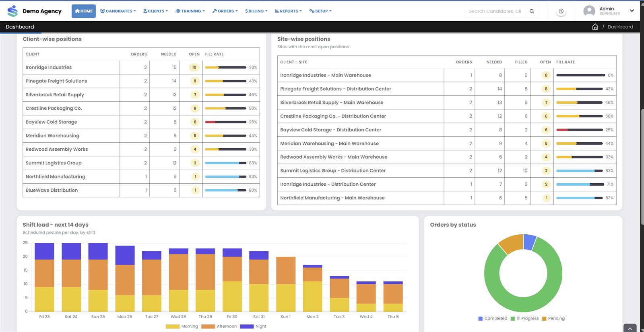
Task: Click the Open column header in client table
Action: pos(194,54)
